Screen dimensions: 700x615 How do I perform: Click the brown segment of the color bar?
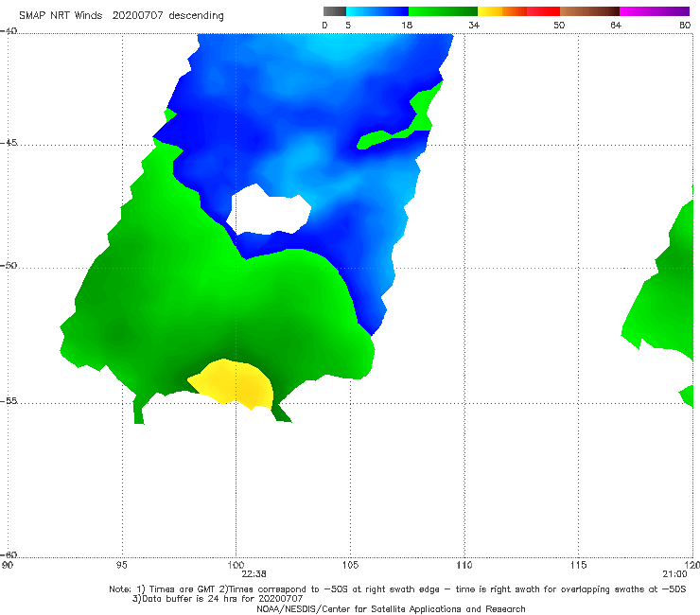[589, 11]
